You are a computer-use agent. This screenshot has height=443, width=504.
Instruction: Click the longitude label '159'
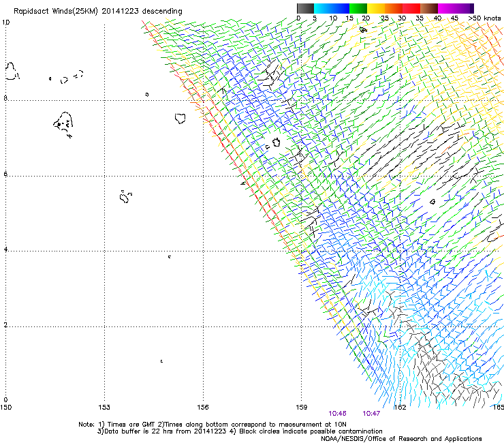pyautogui.click(x=302, y=407)
